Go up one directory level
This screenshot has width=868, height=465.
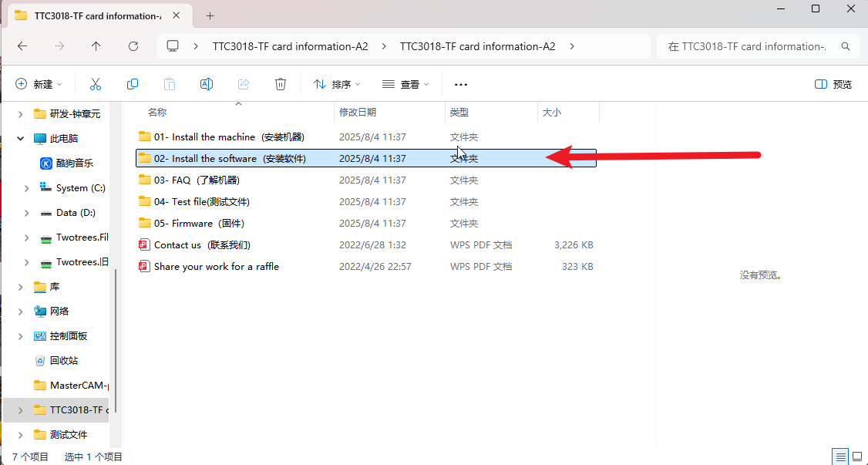(96, 46)
